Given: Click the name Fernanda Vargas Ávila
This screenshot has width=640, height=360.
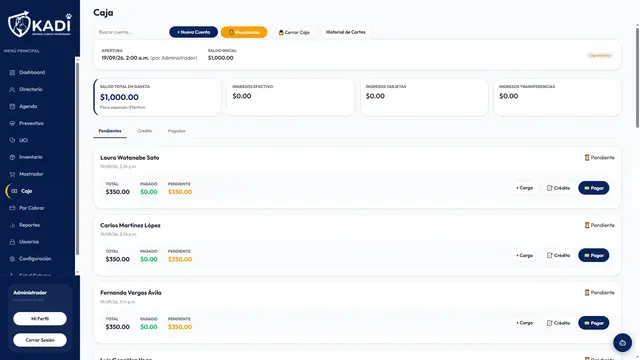Looking at the screenshot, I should point(131,293).
